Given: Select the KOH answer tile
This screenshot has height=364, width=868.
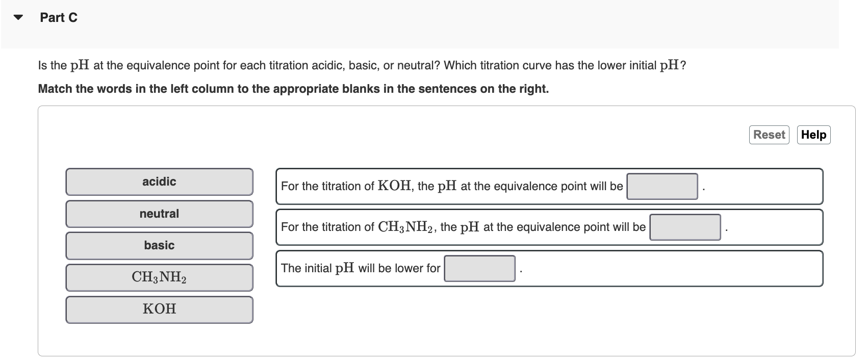Looking at the screenshot, I should 159,309.
